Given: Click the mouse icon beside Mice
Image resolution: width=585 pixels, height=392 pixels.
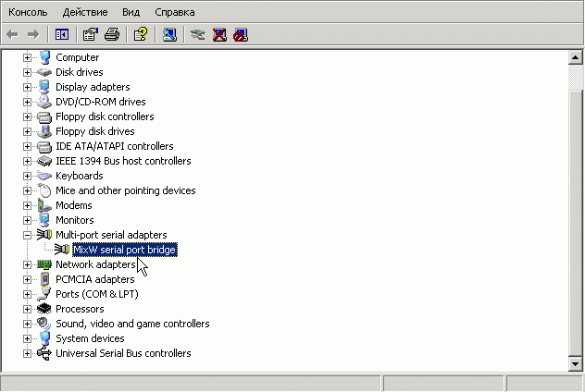Looking at the screenshot, I should click(44, 190).
